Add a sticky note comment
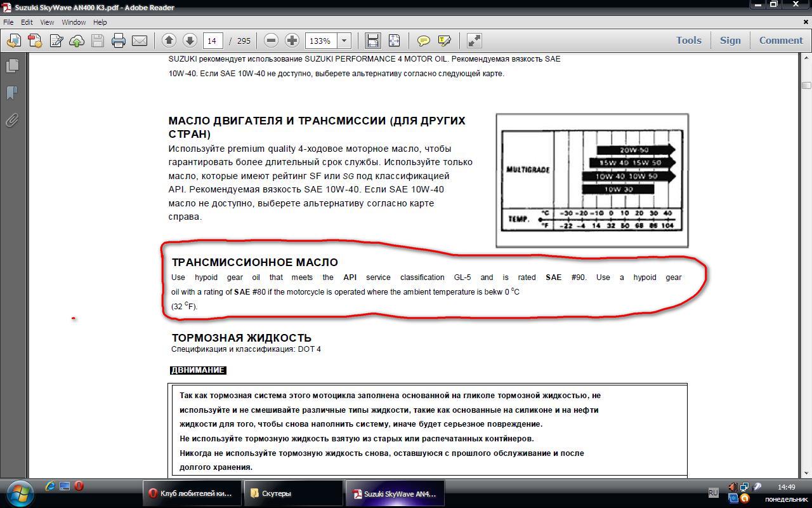This screenshot has width=812, height=508. click(x=423, y=41)
